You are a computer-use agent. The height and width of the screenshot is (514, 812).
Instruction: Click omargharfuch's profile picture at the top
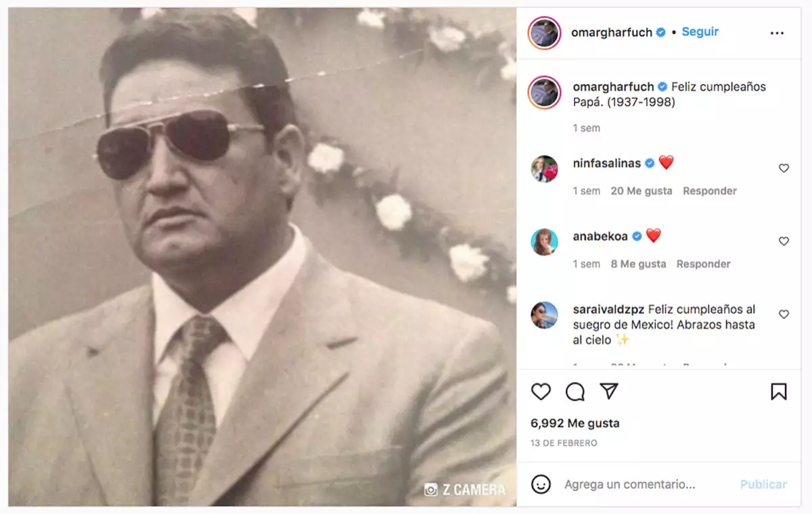(x=543, y=32)
